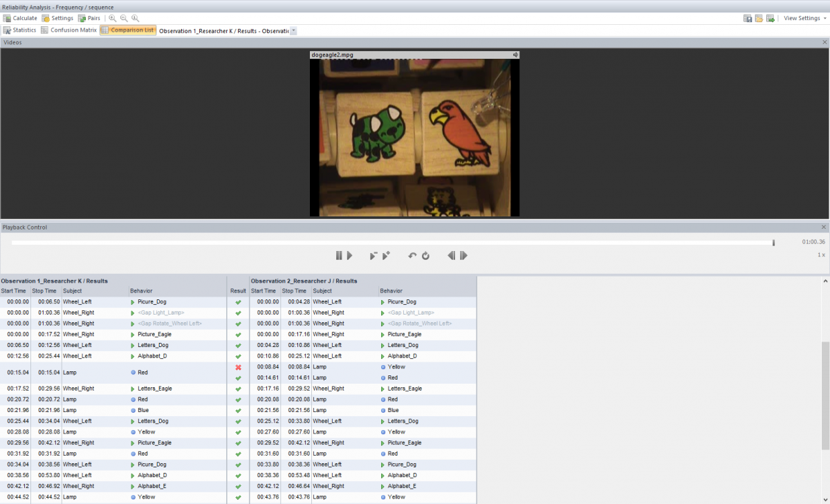Click Observation 2 Blue lamp behavior cell
The height and width of the screenshot is (504, 830).
point(393,410)
